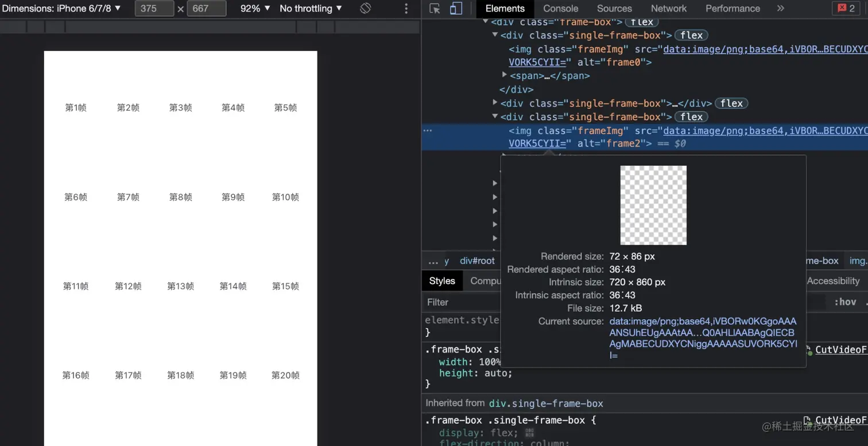The image size is (868, 446).
Task: Activate the inspect element picker icon
Action: [x=435, y=9]
